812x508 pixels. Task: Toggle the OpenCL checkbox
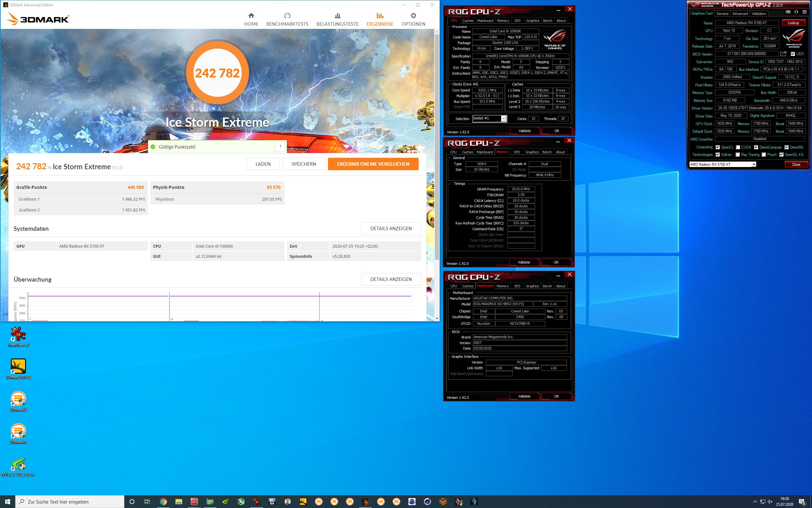[x=718, y=147]
